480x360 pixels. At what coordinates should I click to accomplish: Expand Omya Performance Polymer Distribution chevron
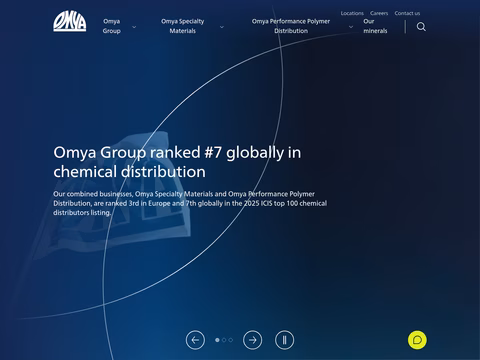(x=351, y=27)
